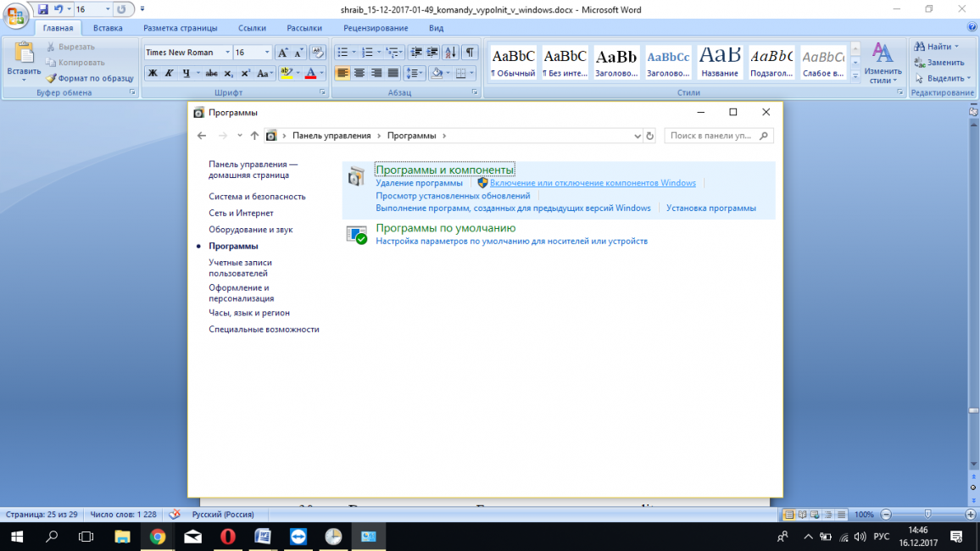The width and height of the screenshot is (980, 551).
Task: Open the Find (Найти) dropdown arrow
Action: pyautogui.click(x=956, y=47)
